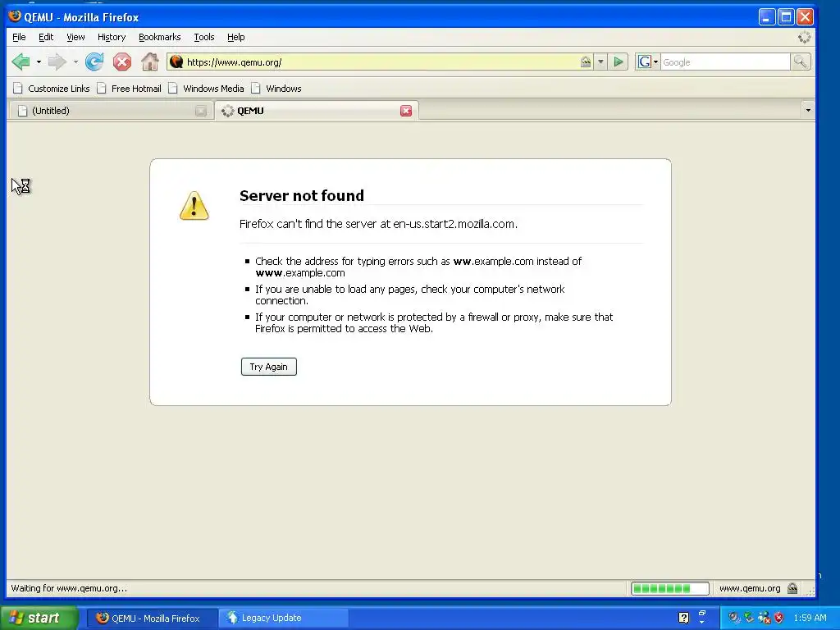Screen dimensions: 840x630
Task: Click the green check network tray icon
Action: pyautogui.click(x=749, y=618)
